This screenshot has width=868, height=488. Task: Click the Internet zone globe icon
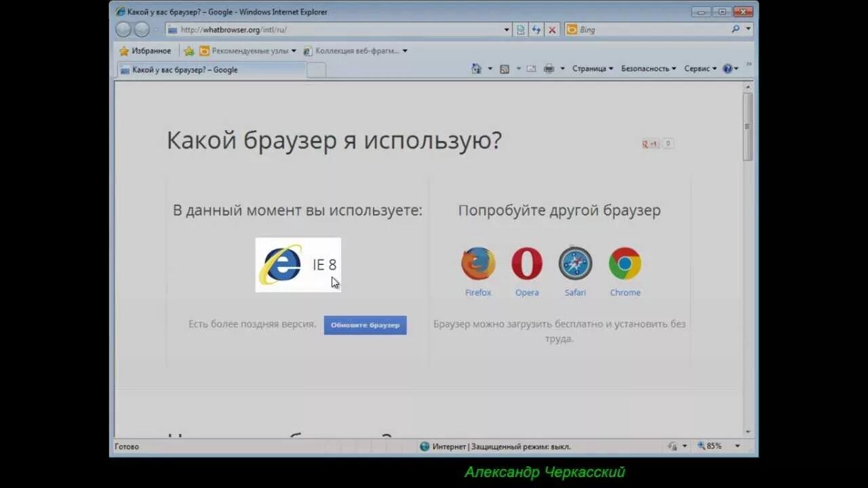pos(425,447)
